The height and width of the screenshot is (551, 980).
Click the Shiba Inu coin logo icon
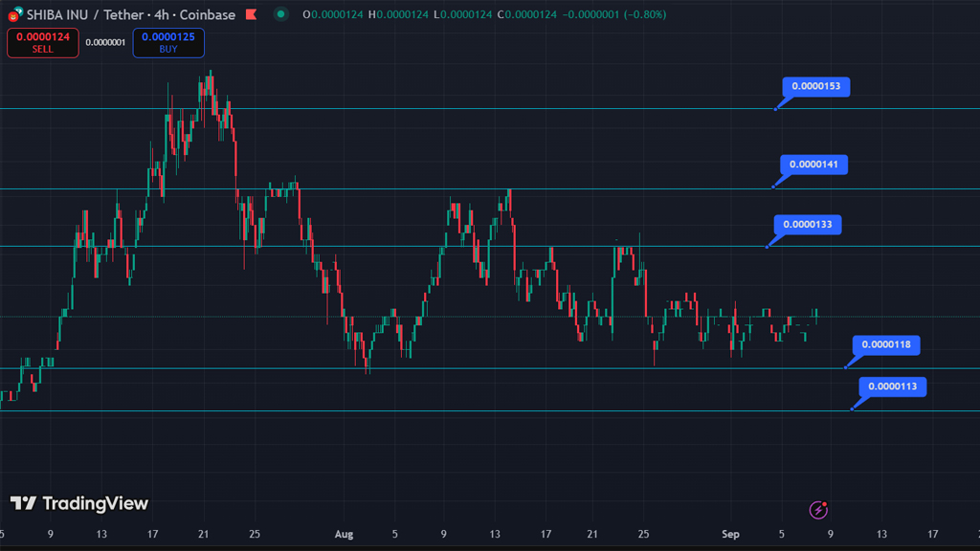click(15, 13)
